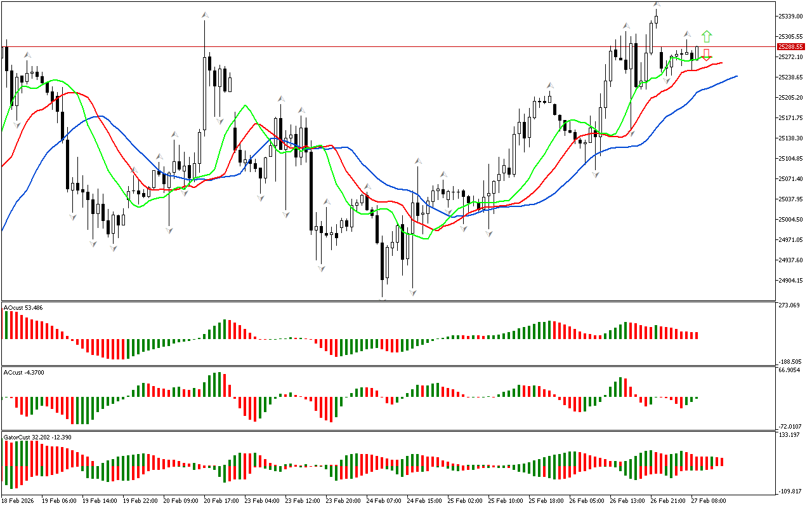Click the last red bar of AOcust histogram

[x=696, y=335]
